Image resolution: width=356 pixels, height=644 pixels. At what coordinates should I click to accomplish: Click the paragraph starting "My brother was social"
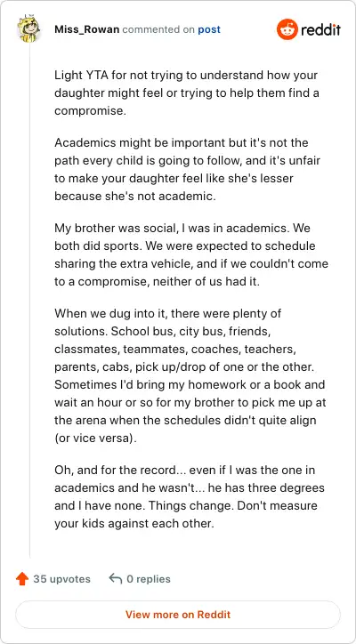coord(191,255)
